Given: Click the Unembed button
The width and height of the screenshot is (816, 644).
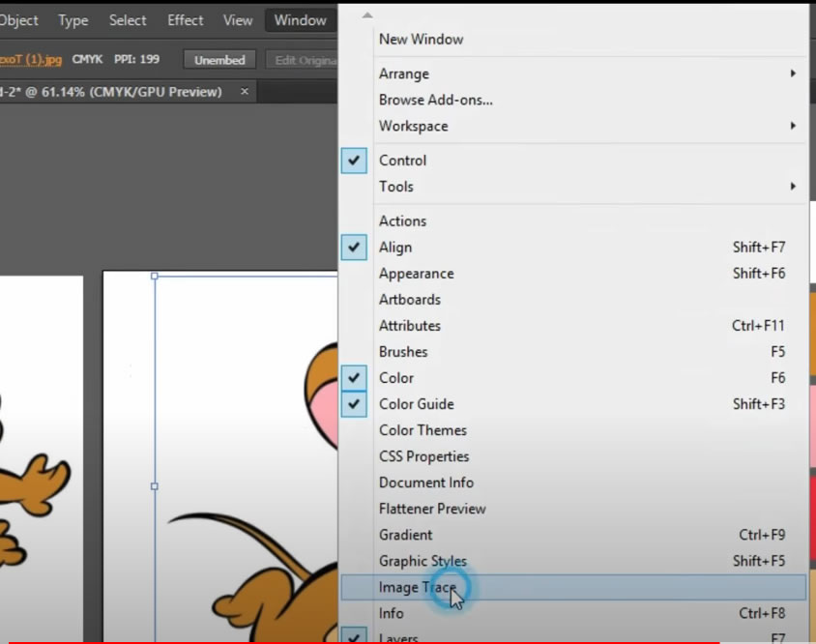Looking at the screenshot, I should coord(219,60).
